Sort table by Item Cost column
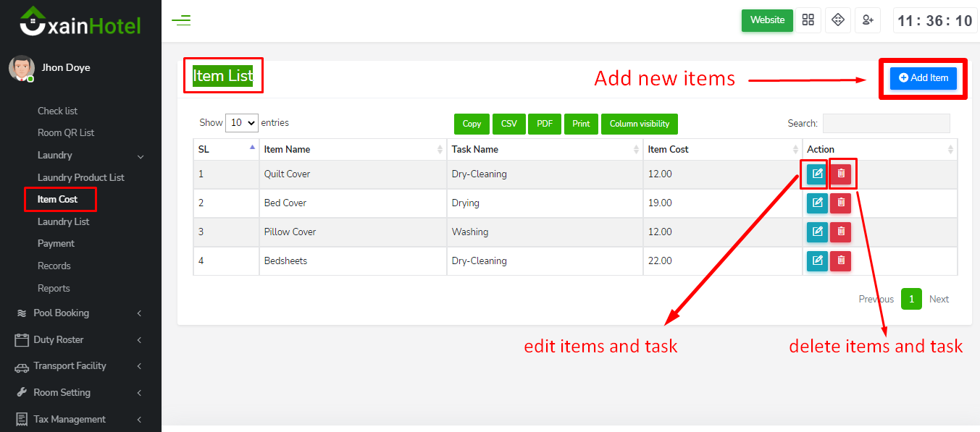The width and height of the screenshot is (980, 432). [x=721, y=150]
